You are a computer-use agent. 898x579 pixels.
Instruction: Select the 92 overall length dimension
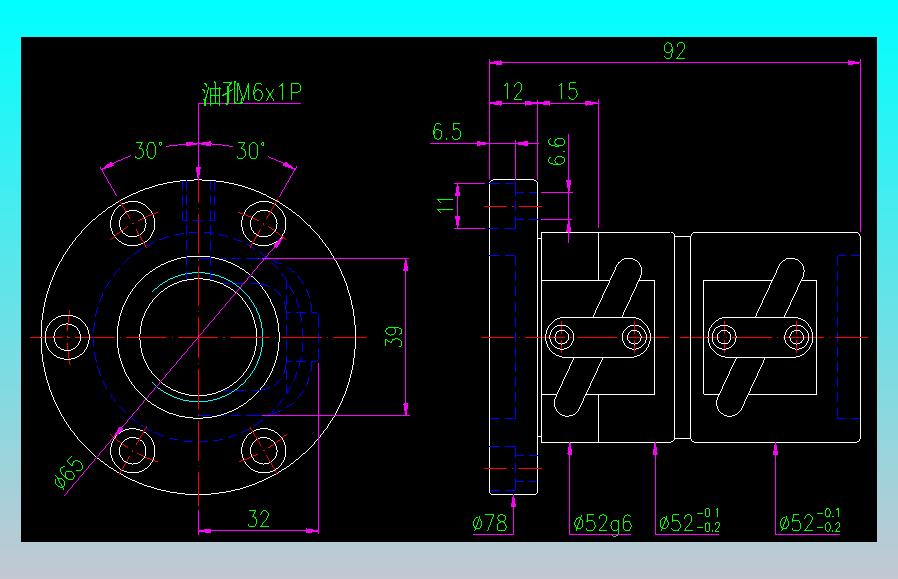674,51
